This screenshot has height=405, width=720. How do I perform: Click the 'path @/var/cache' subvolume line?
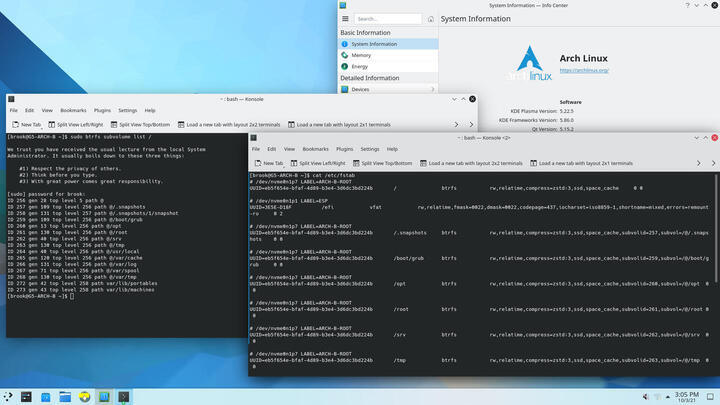(x=75, y=258)
